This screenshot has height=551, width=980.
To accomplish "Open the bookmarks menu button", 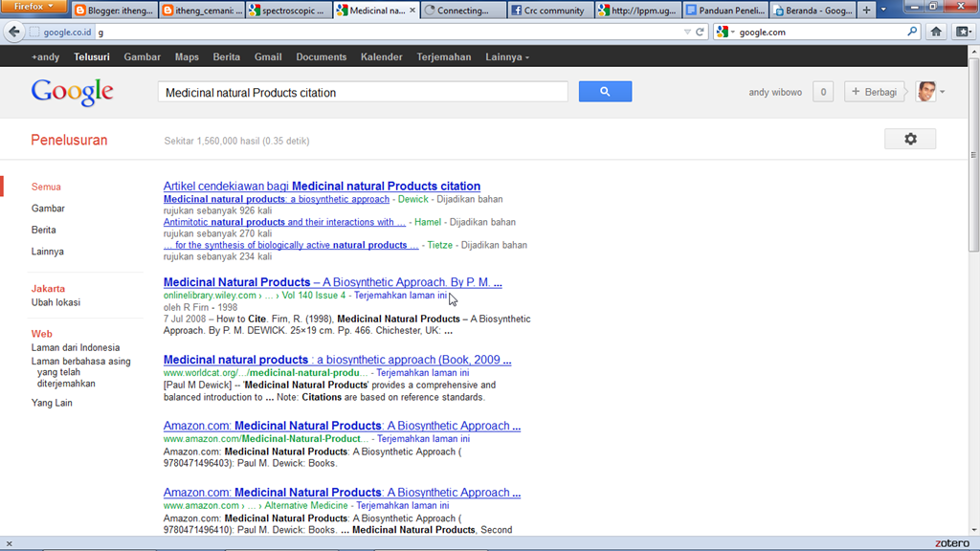I will pyautogui.click(x=963, y=32).
